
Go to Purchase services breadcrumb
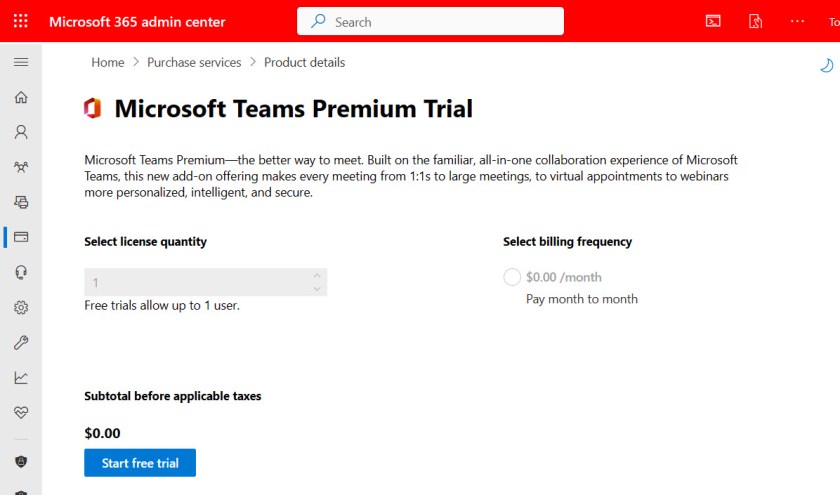[194, 63]
